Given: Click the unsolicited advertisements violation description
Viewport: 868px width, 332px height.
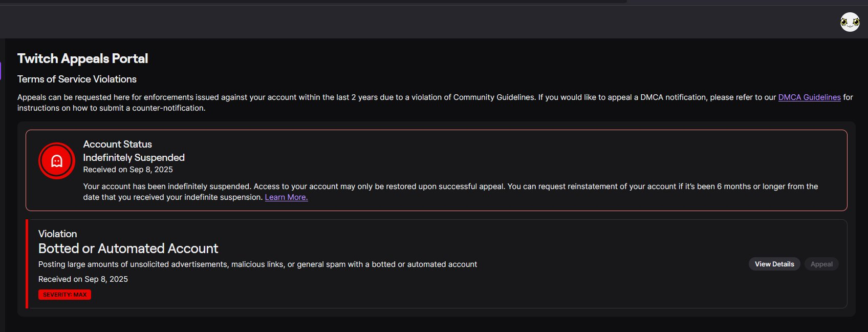Looking at the screenshot, I should click(x=257, y=264).
